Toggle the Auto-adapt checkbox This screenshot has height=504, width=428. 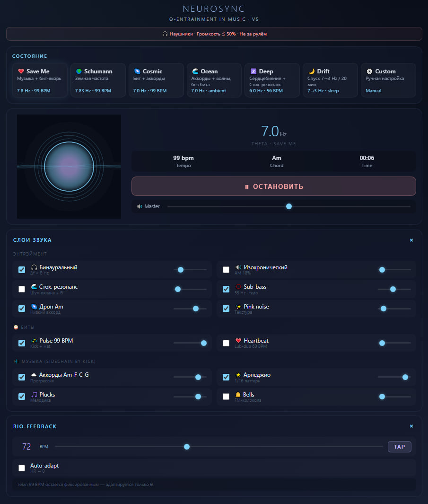point(22,468)
